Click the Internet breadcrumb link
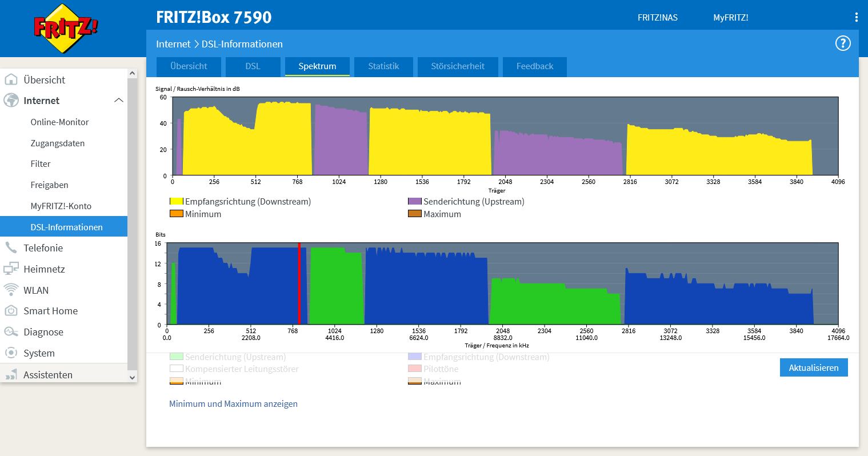This screenshot has height=456, width=868. pyautogui.click(x=173, y=44)
